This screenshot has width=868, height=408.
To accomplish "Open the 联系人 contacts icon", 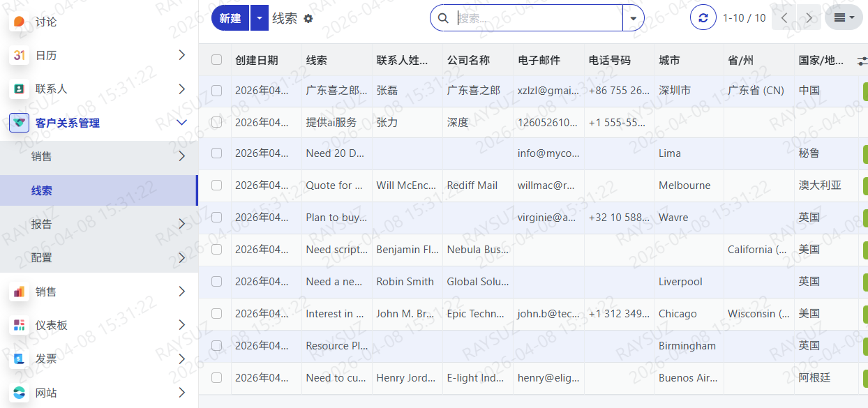I will (x=19, y=89).
